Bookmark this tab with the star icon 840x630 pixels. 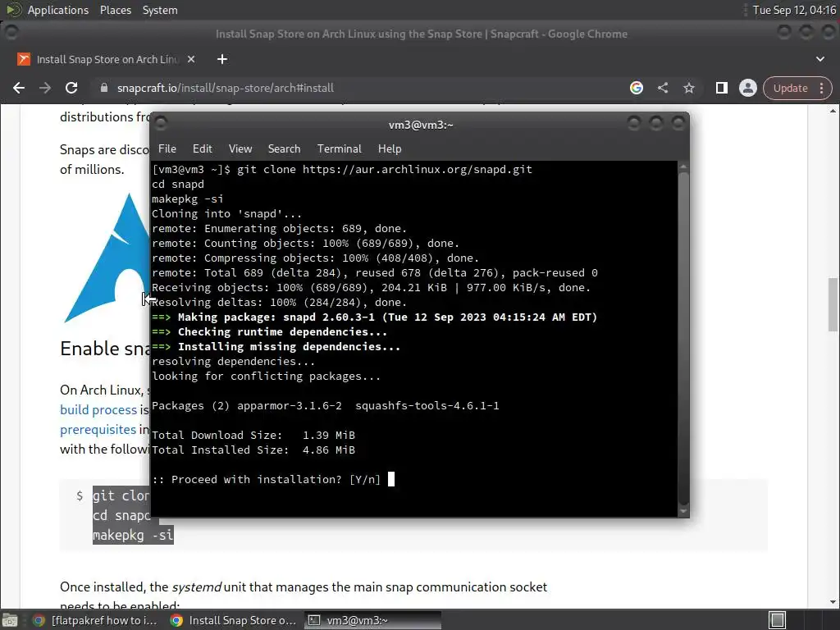(689, 88)
